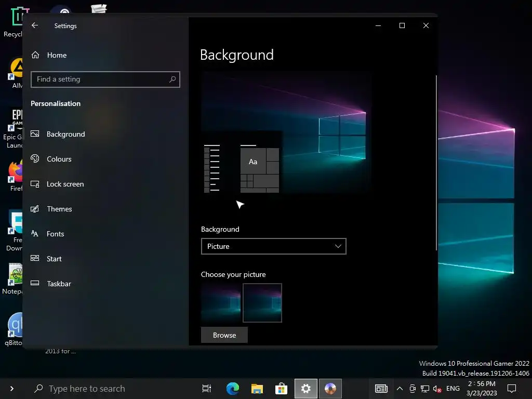This screenshot has height=399, width=532.
Task: Open Taskbar personalisation settings
Action: click(x=51, y=283)
